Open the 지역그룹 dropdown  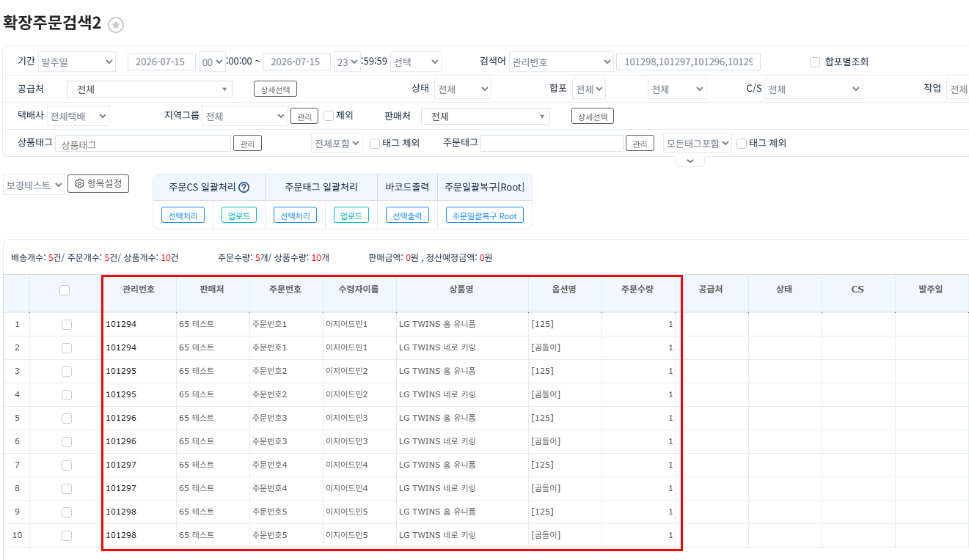pyautogui.click(x=244, y=116)
